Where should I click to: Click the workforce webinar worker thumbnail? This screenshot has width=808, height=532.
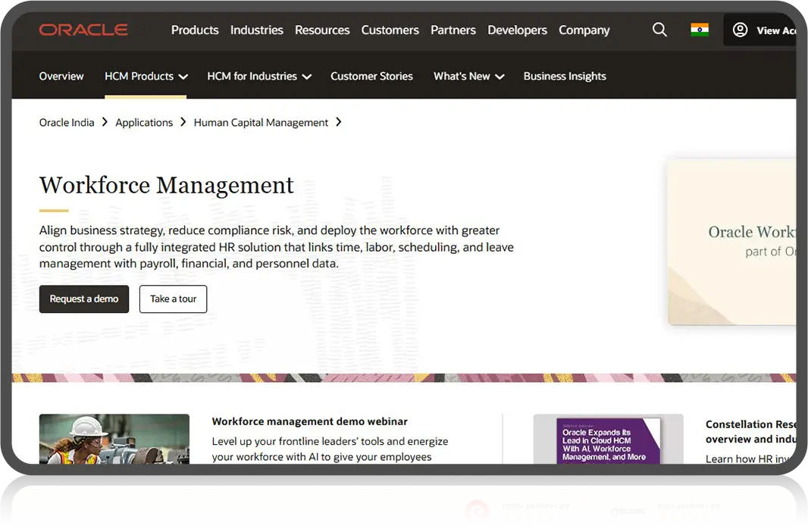pos(114,440)
